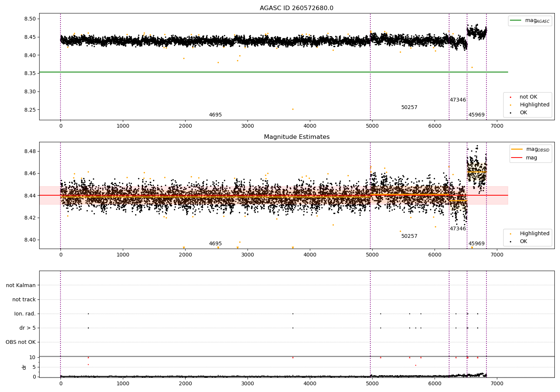Click the 'OBS not OK' row label
Screen dimensions: 560x392
pos(21,342)
